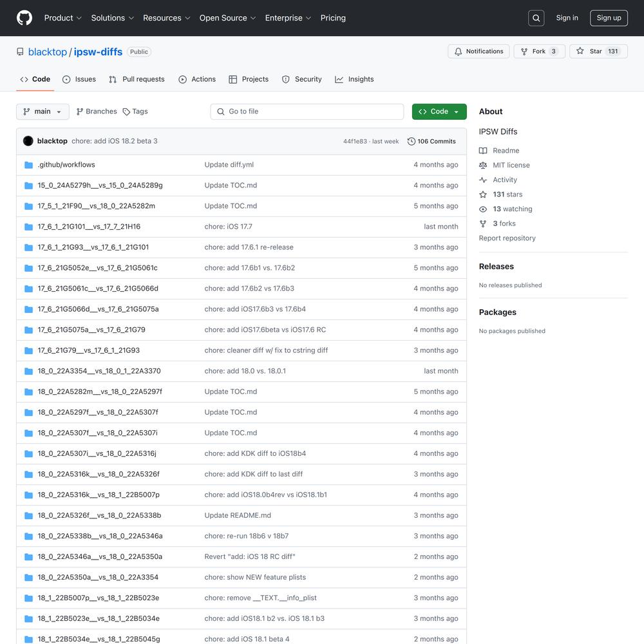Open the Branches link
644x644 pixels.
(x=97, y=111)
